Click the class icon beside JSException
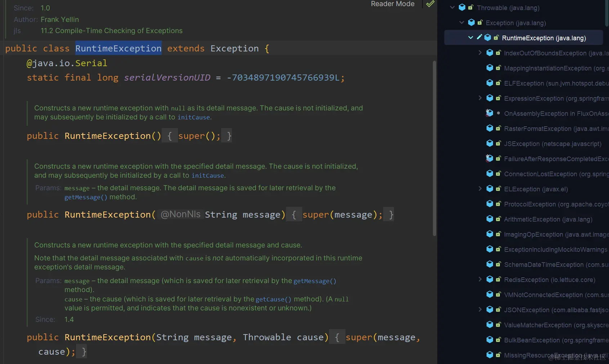Screen dimensions: 609x364 coord(489,143)
